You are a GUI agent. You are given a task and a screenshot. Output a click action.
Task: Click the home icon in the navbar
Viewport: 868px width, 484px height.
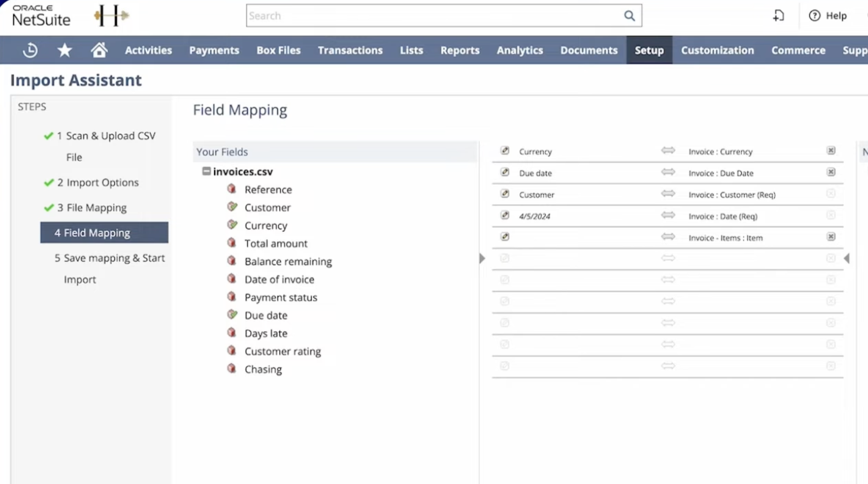click(99, 50)
